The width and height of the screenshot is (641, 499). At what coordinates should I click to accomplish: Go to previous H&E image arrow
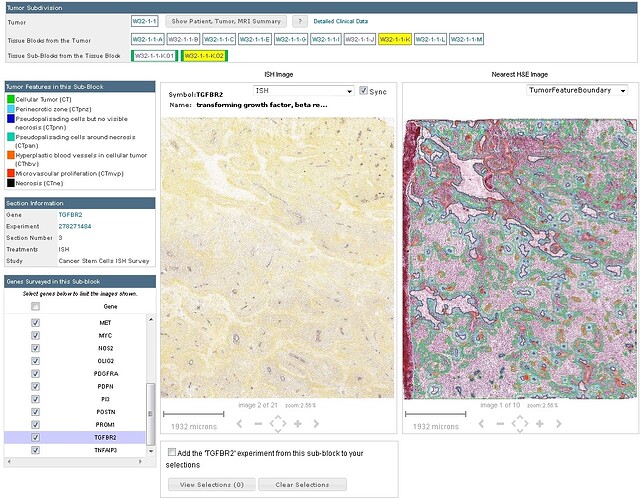pyautogui.click(x=481, y=424)
